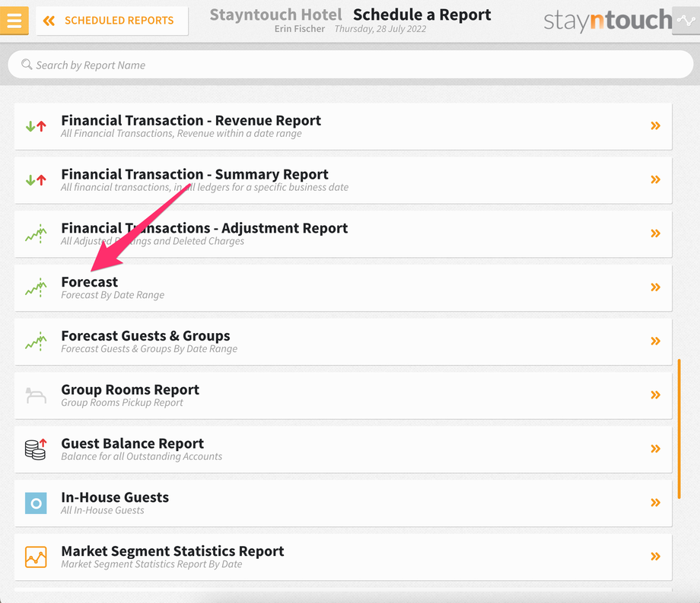700x603 pixels.
Task: Focus the Search by Report Name field
Action: tap(351, 65)
